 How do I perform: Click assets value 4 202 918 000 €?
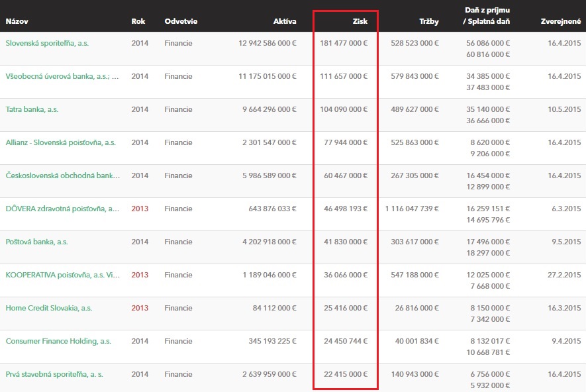269,242
